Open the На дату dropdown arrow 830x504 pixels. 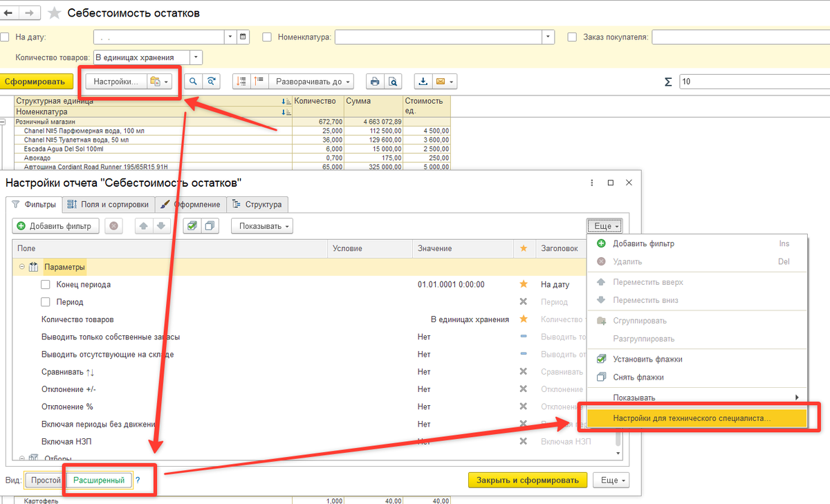230,37
